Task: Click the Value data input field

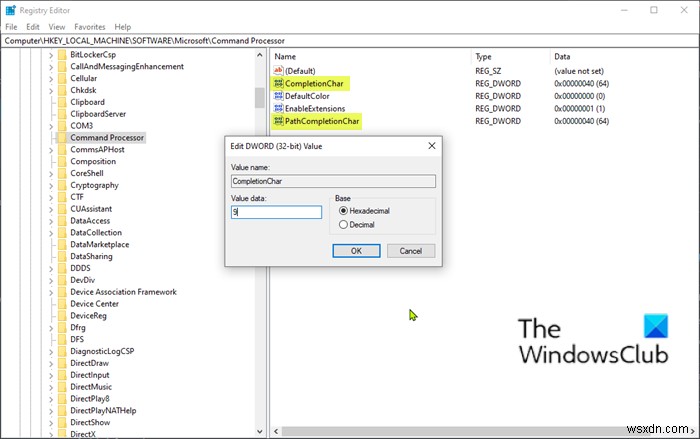Action: [x=276, y=212]
